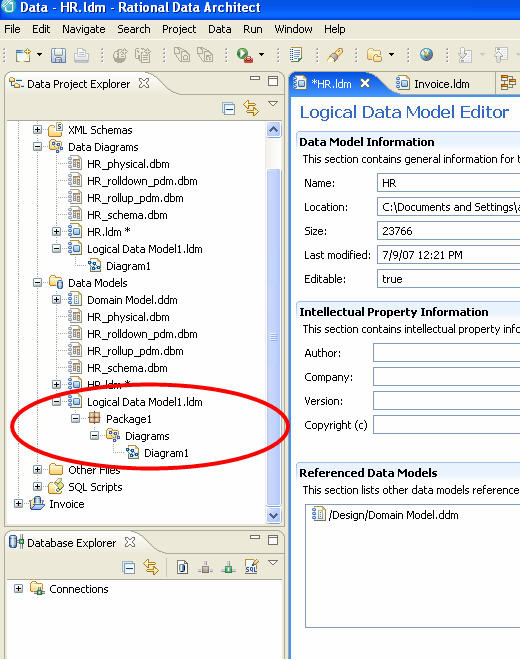Click the New wizard toolbar icon
520x660 pixels.
click(23, 55)
